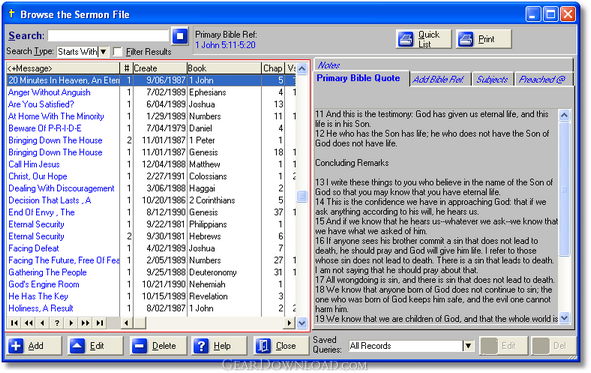Select 'Gathering The People' sermon
Screen dimensions: 591x373
pos(47,272)
